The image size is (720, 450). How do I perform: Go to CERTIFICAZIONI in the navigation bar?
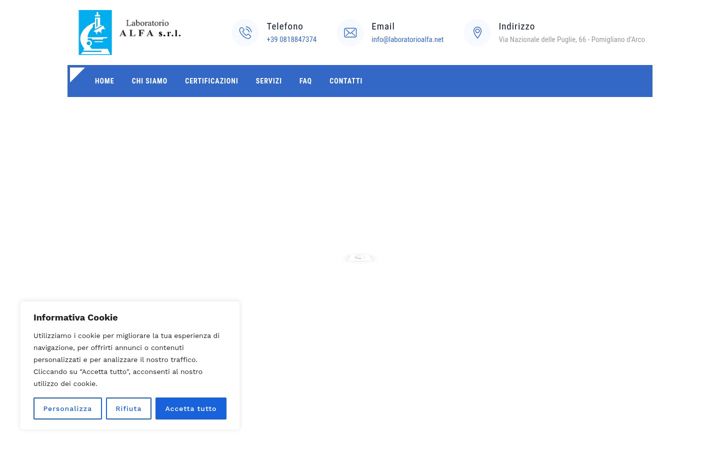(211, 81)
